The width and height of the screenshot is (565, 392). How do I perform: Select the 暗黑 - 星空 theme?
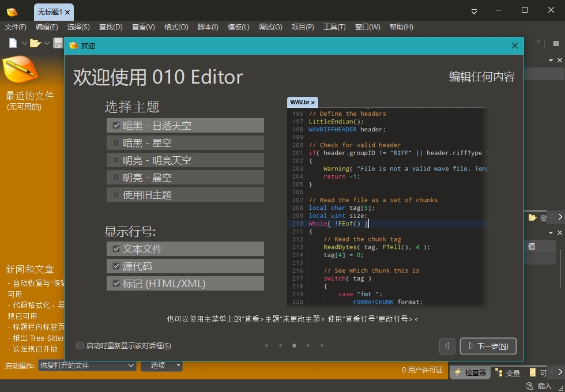(x=185, y=143)
